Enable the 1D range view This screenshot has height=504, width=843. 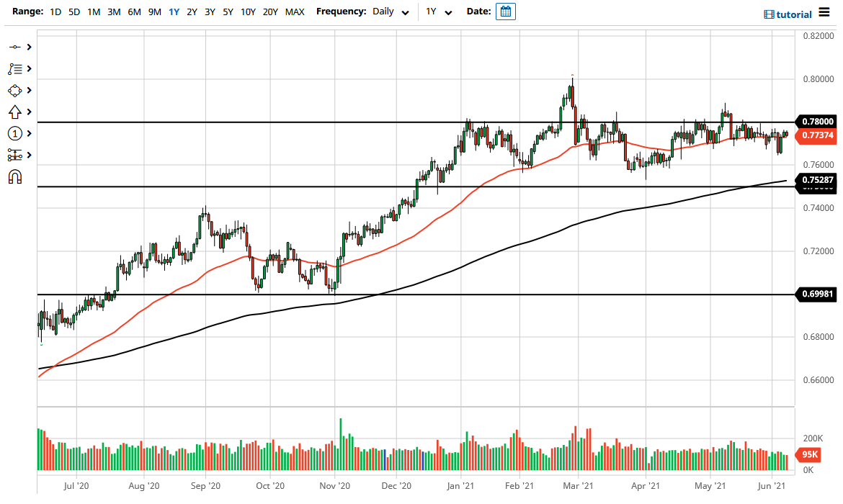coord(55,12)
